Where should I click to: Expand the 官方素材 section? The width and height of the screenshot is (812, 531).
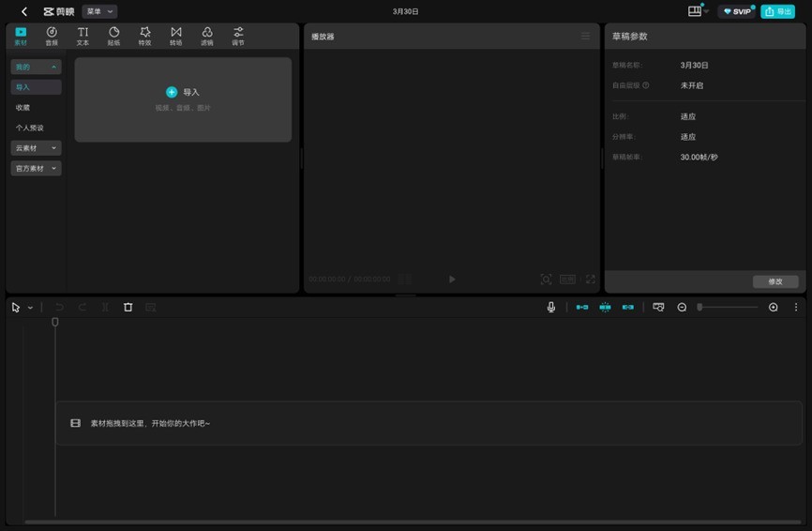(36, 169)
